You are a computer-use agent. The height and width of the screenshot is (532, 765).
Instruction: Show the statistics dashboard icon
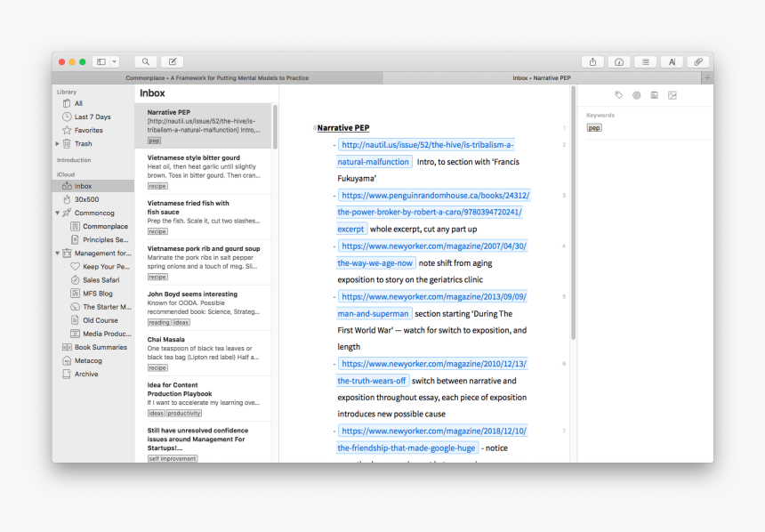point(619,62)
